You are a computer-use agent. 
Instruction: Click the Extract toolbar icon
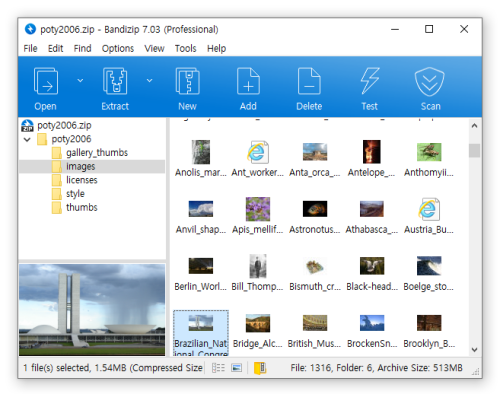pos(115,81)
